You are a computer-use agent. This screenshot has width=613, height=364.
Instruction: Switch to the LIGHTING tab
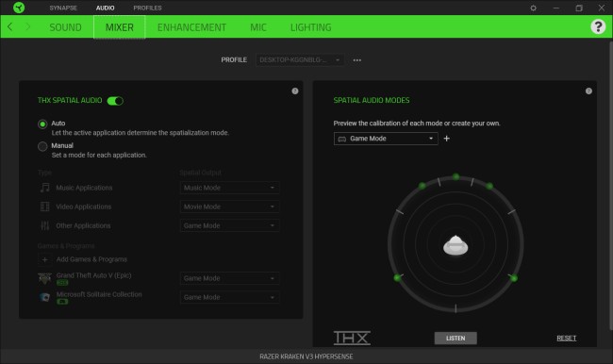311,27
